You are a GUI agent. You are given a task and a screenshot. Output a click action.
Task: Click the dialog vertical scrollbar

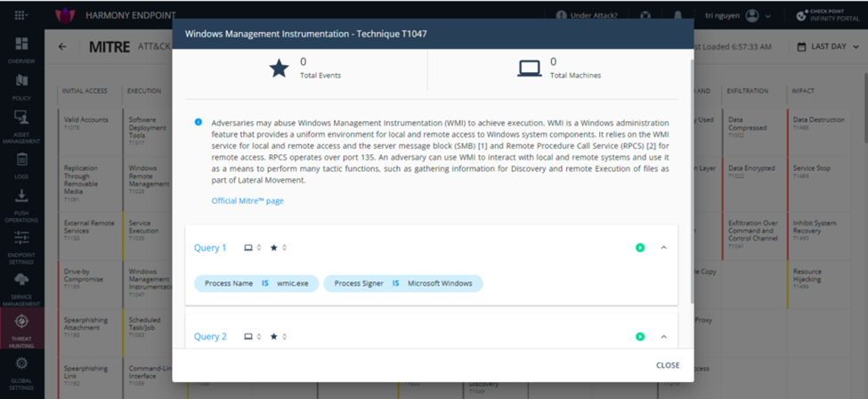[x=692, y=180]
